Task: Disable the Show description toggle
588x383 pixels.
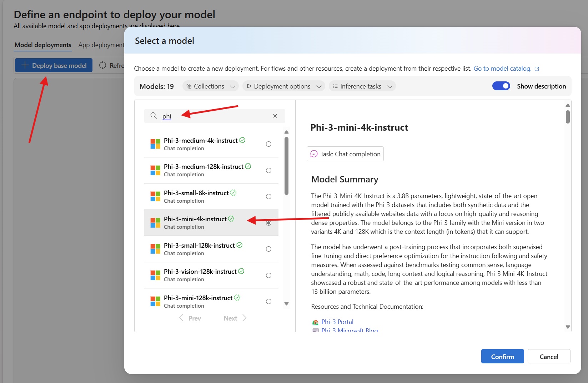Action: 501,86
